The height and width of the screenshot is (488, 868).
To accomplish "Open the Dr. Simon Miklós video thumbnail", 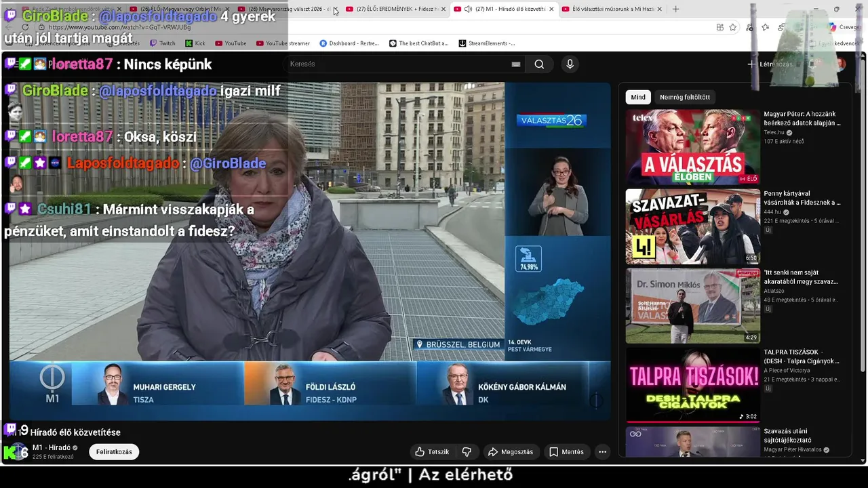I will [x=692, y=306].
